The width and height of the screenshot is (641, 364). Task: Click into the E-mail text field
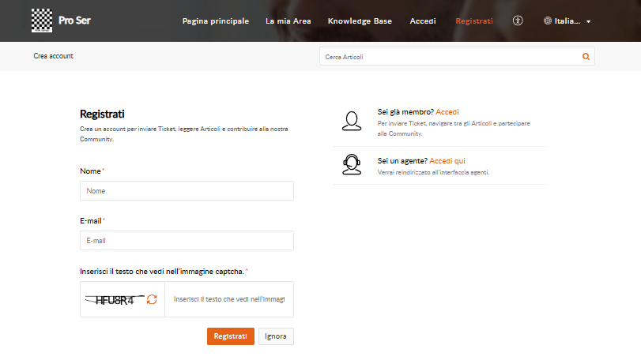pos(187,240)
